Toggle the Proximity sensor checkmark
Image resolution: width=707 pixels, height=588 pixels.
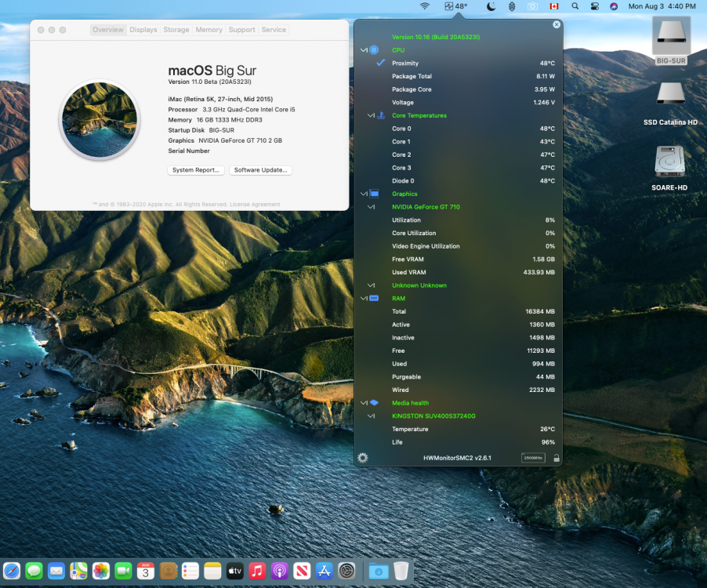coord(381,63)
